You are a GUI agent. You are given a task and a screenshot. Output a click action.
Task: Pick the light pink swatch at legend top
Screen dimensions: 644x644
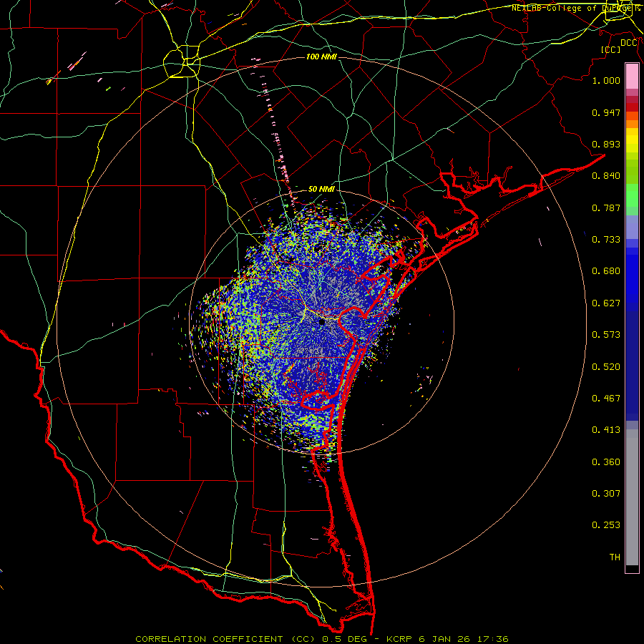[x=632, y=76]
